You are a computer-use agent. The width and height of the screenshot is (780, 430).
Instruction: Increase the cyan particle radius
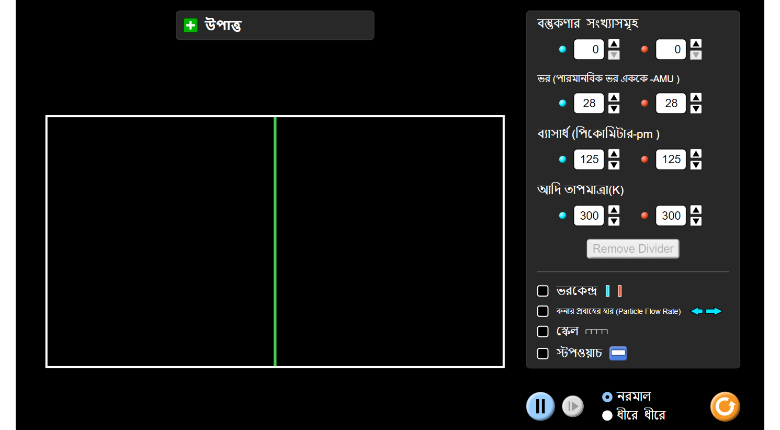coord(614,154)
